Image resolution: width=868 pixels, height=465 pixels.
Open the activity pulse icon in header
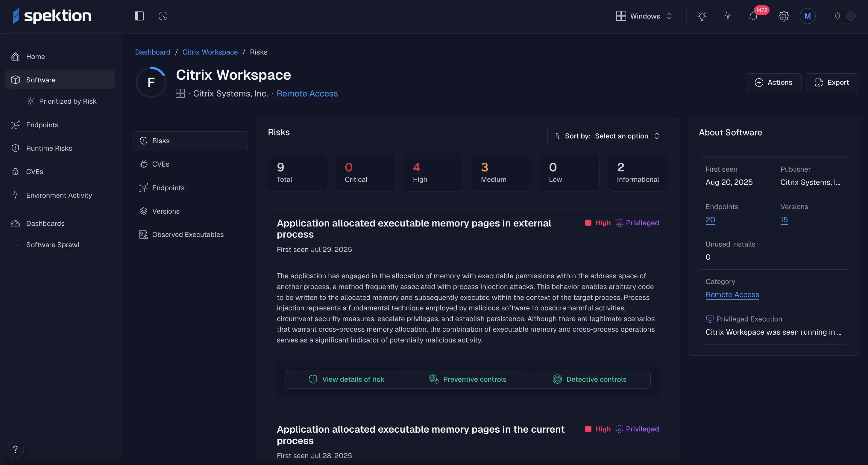(728, 16)
